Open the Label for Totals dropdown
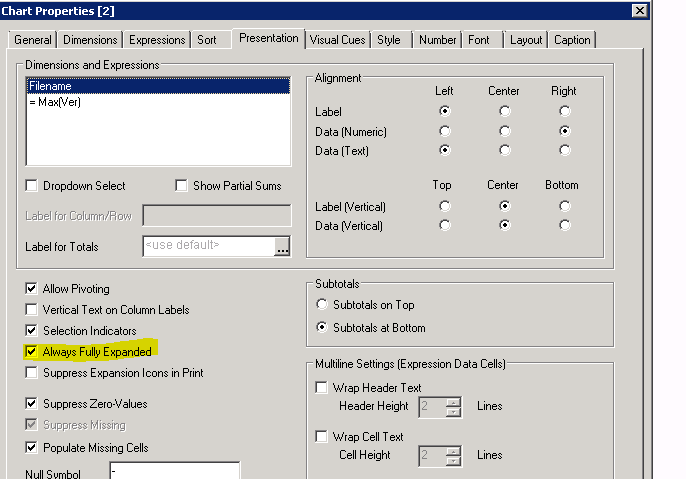Image resolution: width=686 pixels, height=479 pixels. [x=208, y=246]
